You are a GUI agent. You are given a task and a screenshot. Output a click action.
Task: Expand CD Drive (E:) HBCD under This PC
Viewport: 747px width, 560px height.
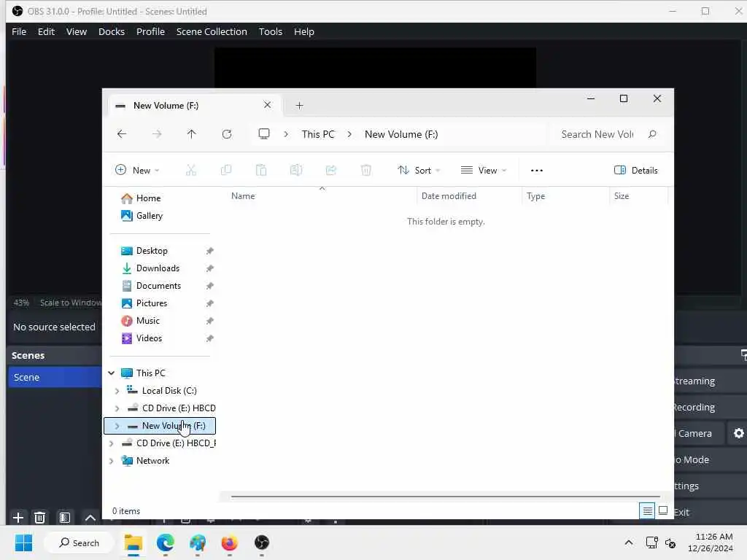[x=117, y=408]
